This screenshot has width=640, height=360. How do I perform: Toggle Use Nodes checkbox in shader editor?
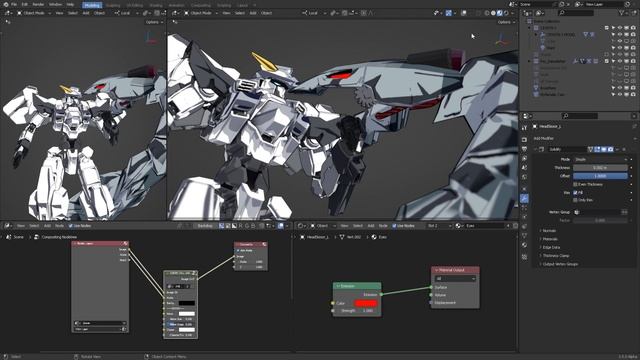(x=394, y=226)
